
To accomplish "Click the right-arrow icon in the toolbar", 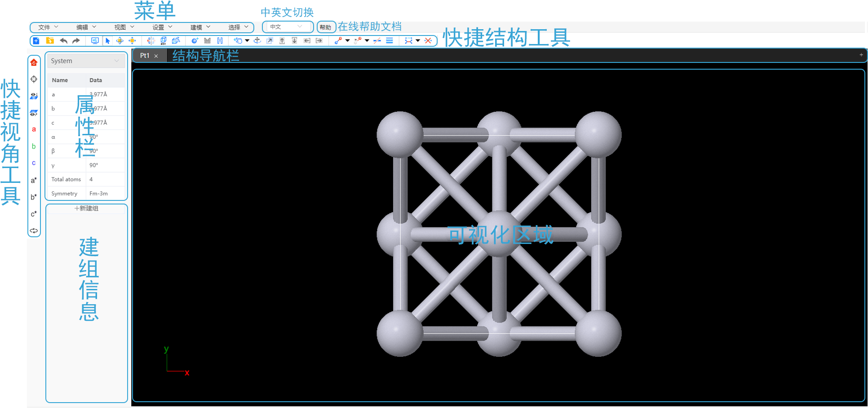I will (x=319, y=41).
